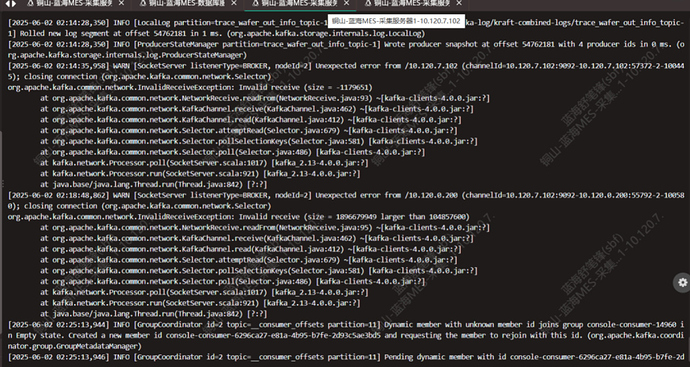This screenshot has width=690, height=367.
Task: Click the Linux icon on first tab
Action: tap(30, 4)
